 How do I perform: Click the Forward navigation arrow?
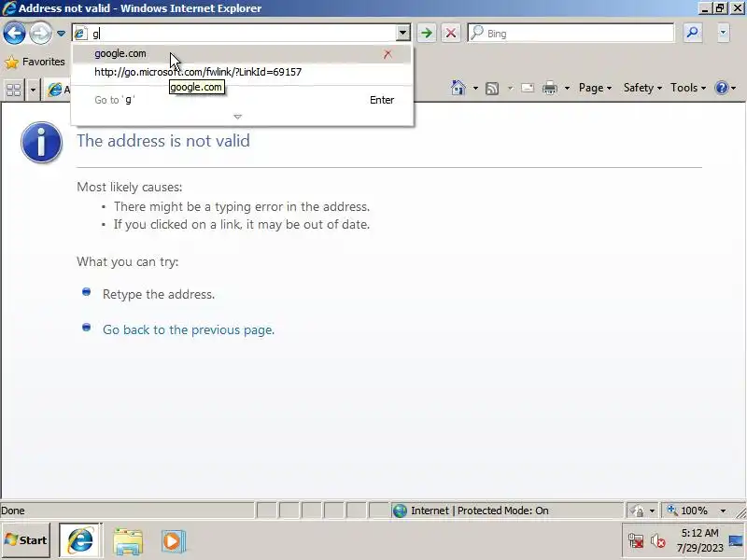click(40, 34)
